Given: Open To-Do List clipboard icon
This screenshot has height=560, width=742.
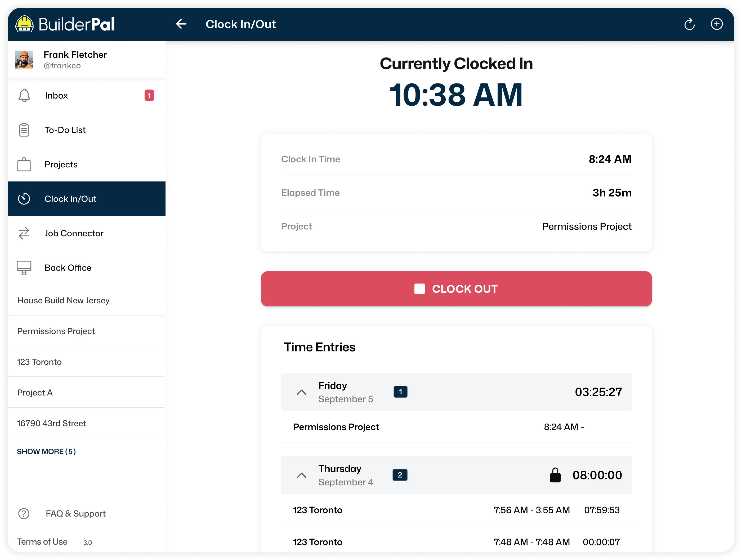Looking at the screenshot, I should pyautogui.click(x=24, y=130).
